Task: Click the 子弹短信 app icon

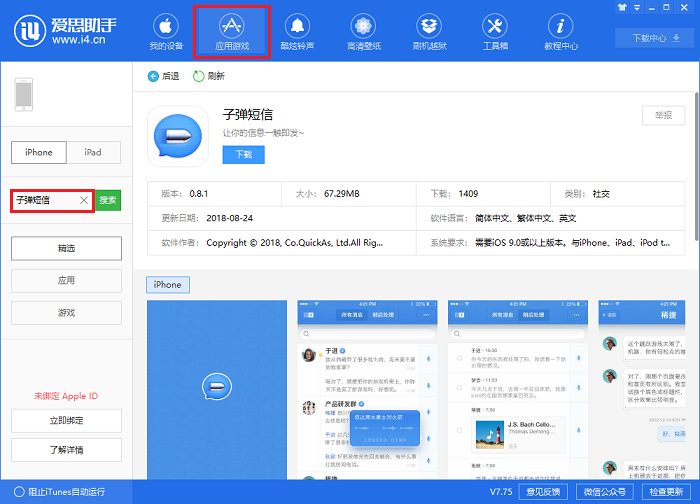Action: point(178,136)
